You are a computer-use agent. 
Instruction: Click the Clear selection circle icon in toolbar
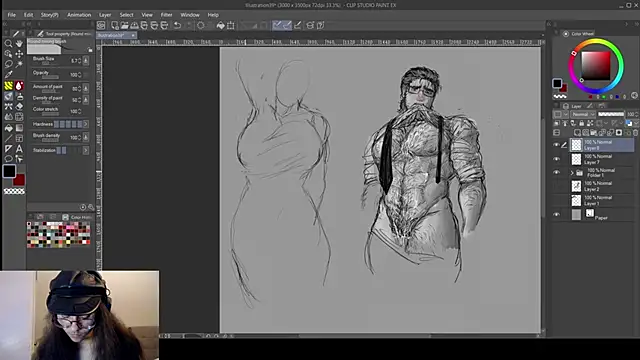201,25
